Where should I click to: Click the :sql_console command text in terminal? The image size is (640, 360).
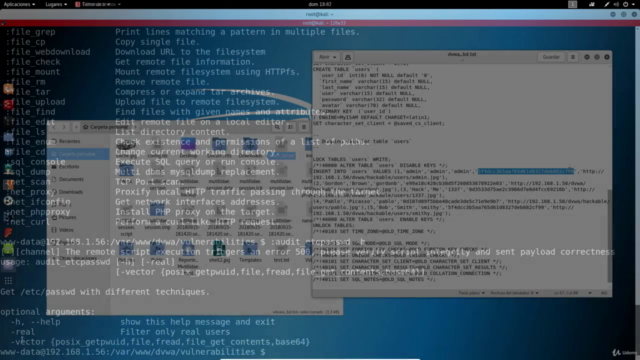[x=35, y=162]
